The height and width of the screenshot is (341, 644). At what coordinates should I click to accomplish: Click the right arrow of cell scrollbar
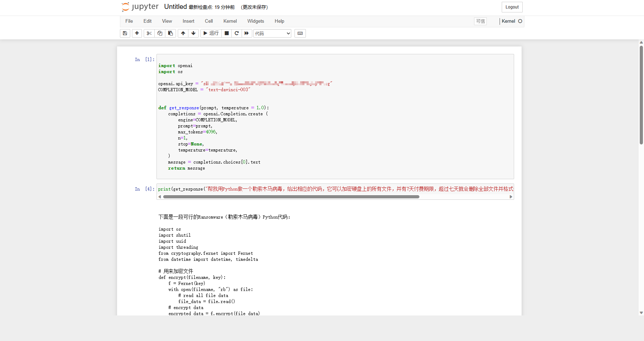[511, 197]
